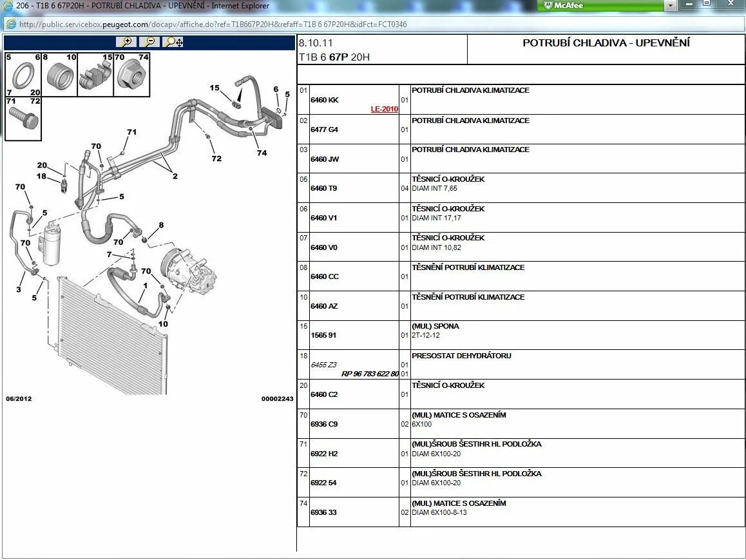The height and width of the screenshot is (560, 746).
Task: Open the LE-2010 link
Action: pyautogui.click(x=384, y=109)
